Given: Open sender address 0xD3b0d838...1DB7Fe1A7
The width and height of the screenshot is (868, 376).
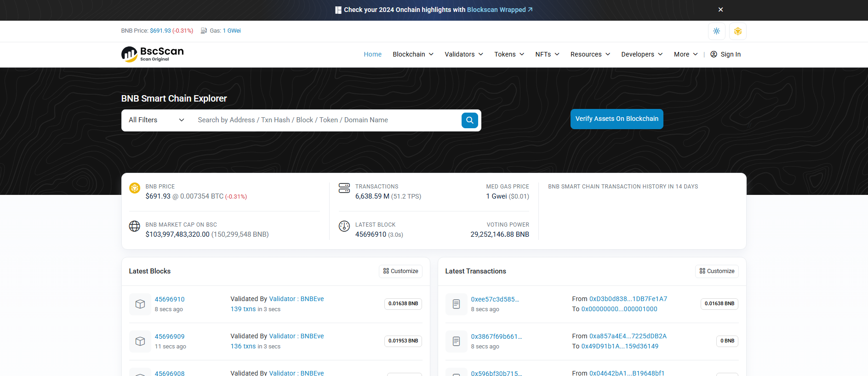Looking at the screenshot, I should point(628,299).
